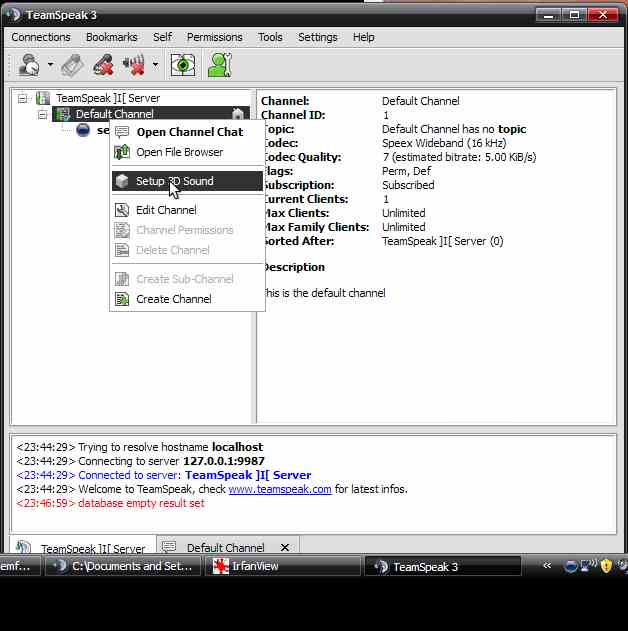Click the Connect to server toolbar icon
Image resolution: width=628 pixels, height=631 pixels.
[x=29, y=65]
